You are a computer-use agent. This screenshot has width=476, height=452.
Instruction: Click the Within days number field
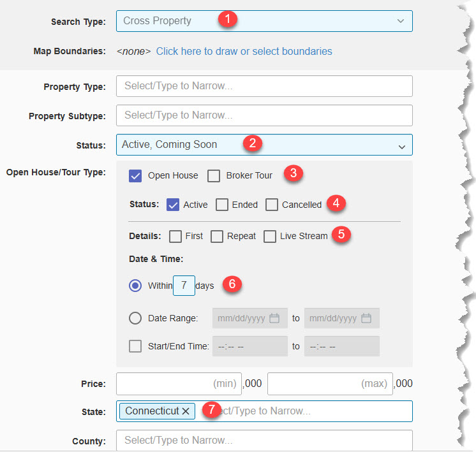(x=184, y=286)
